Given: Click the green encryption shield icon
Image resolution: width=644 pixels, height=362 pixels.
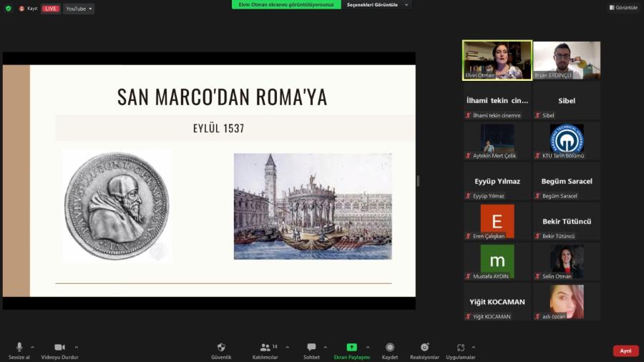Looking at the screenshot, I should click(x=8, y=8).
